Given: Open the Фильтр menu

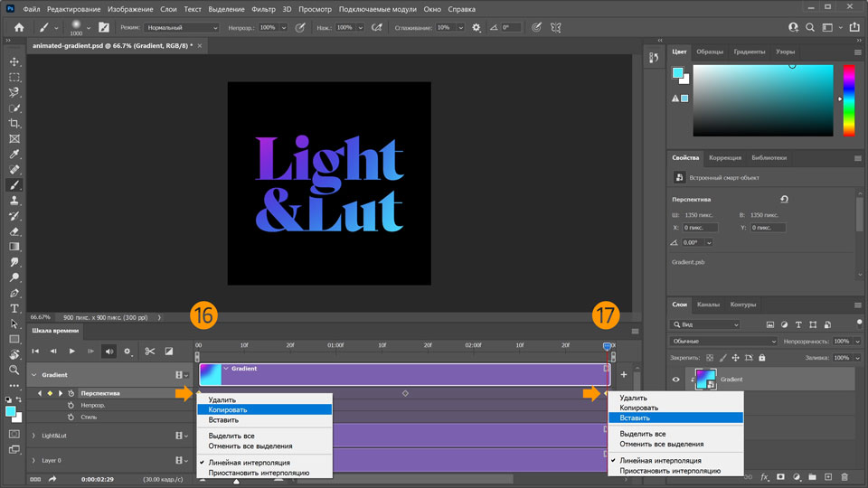Looking at the screenshot, I should (264, 9).
